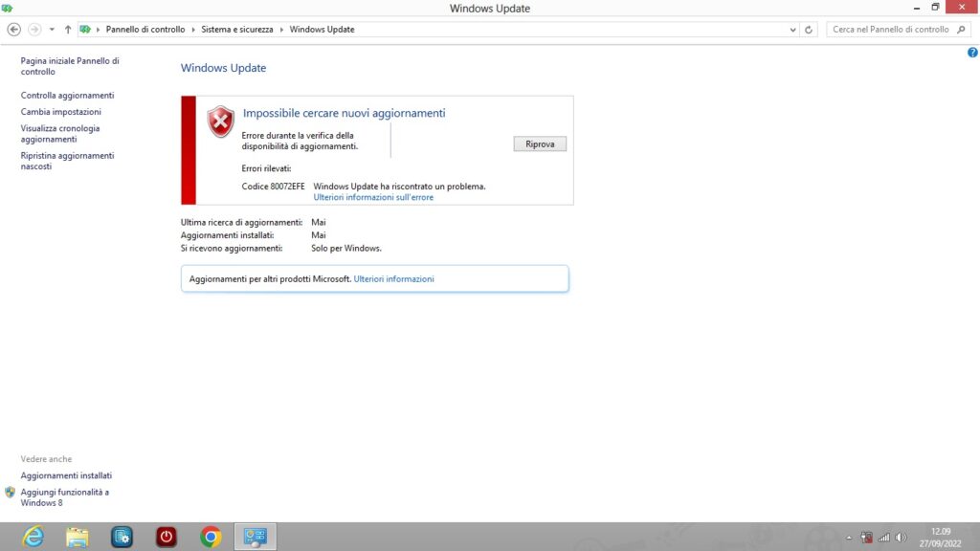Viewport: 980px width, 551px height.
Task: Switch to Control Panel taskbar button
Action: coord(255,537)
